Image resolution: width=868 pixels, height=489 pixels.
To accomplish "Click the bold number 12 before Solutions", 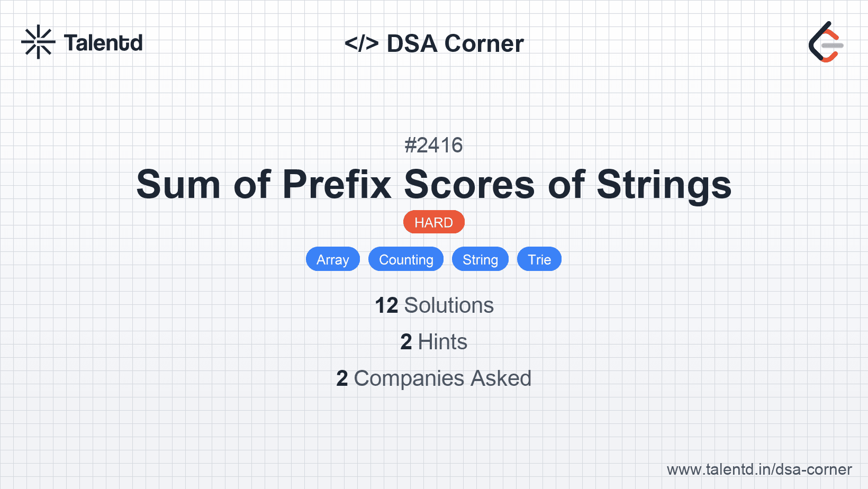I will (386, 305).
